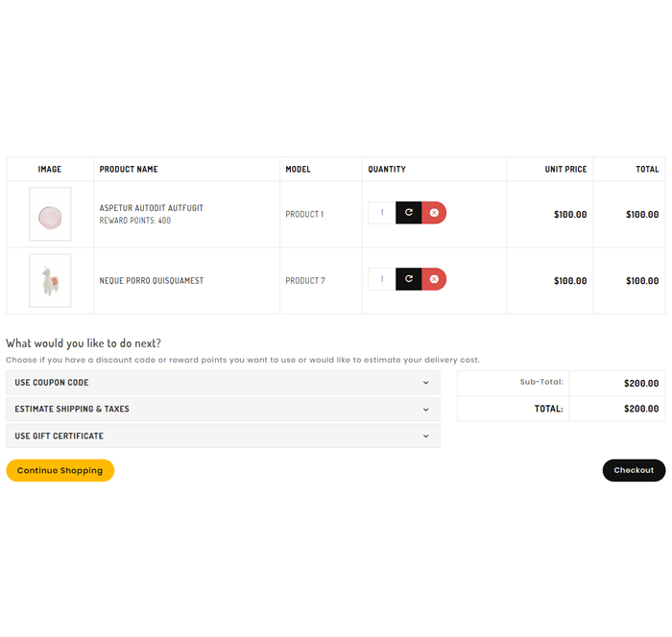
Task: Proceed with the Checkout button
Action: (634, 470)
